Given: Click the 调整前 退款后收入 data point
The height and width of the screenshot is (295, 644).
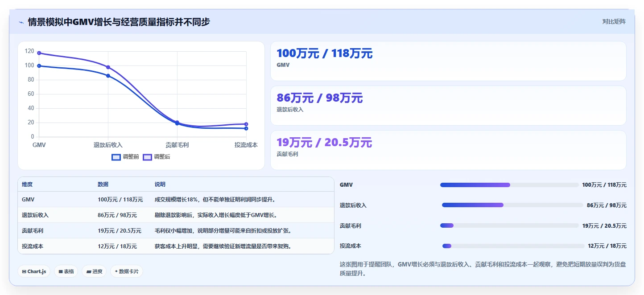Looking at the screenshot, I should point(108,76).
